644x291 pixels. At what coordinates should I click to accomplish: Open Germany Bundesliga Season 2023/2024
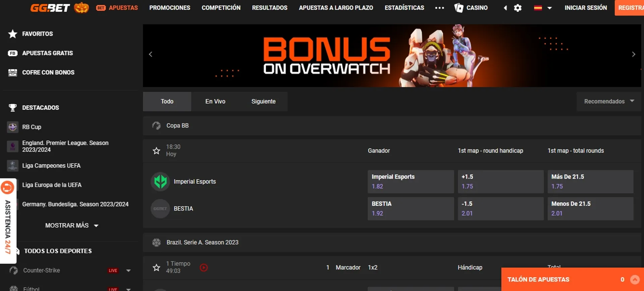point(75,204)
